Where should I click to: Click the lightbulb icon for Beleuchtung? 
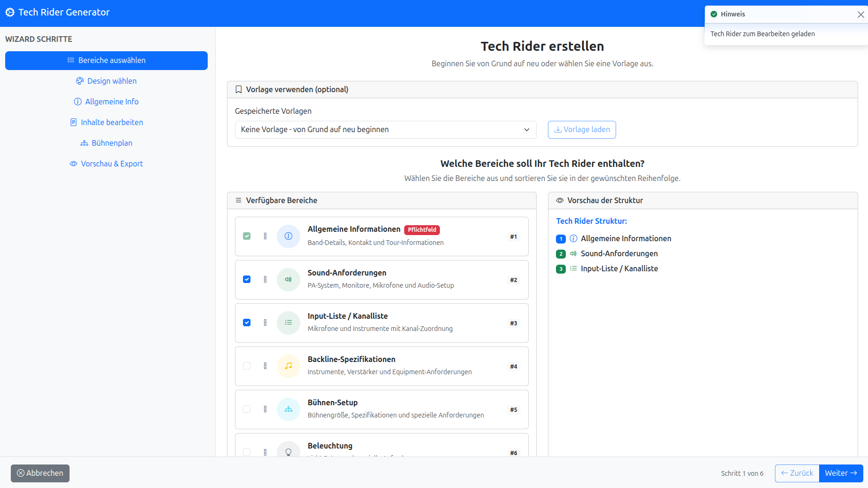[x=289, y=451]
